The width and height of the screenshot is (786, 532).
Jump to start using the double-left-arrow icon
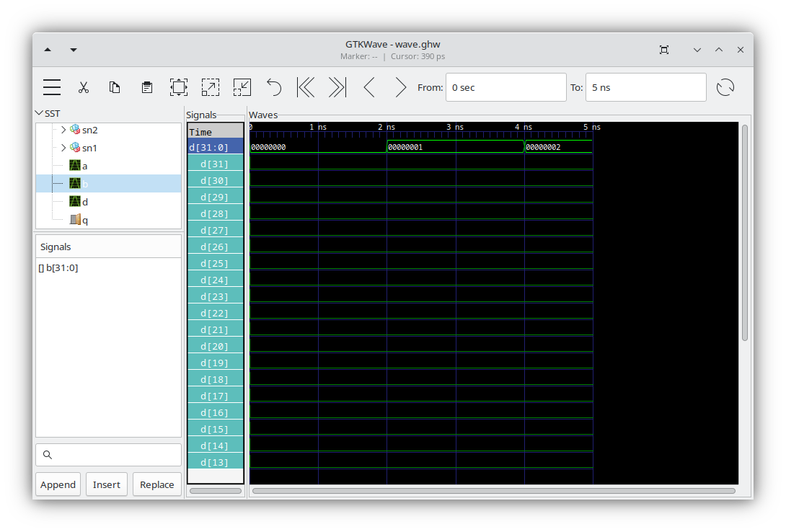pyautogui.click(x=305, y=87)
